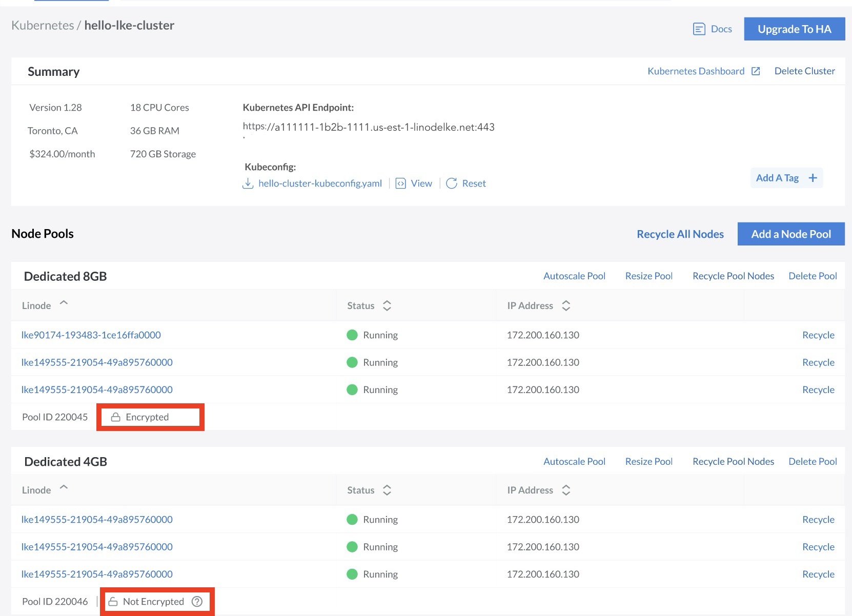Click the lock icon beside Encrypted
The image size is (852, 616).
[116, 417]
